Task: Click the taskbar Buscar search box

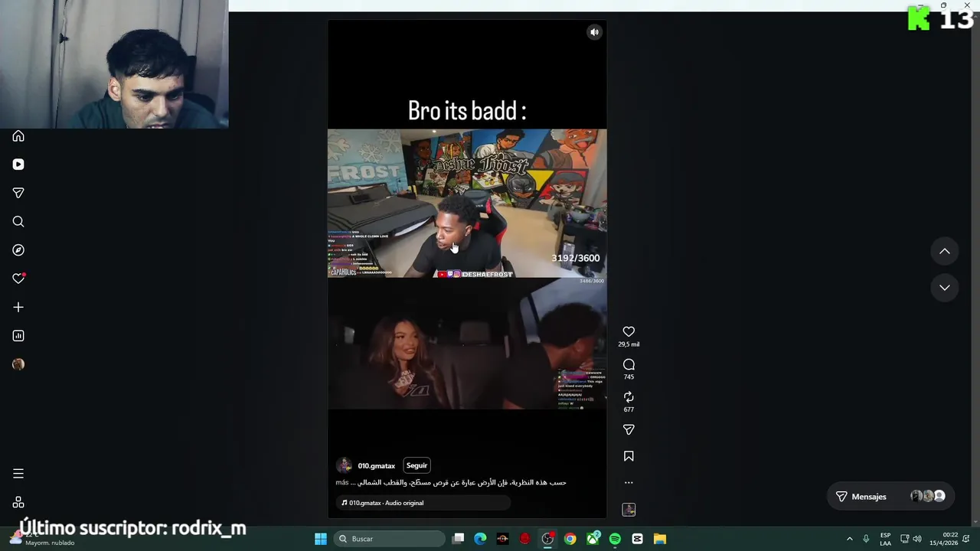Action: (390, 539)
